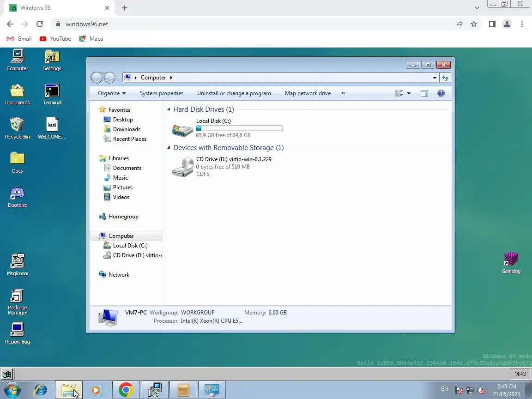Viewport: 532px width, 399px height.
Task: Select Music library in navigation pane
Action: tap(115, 178)
